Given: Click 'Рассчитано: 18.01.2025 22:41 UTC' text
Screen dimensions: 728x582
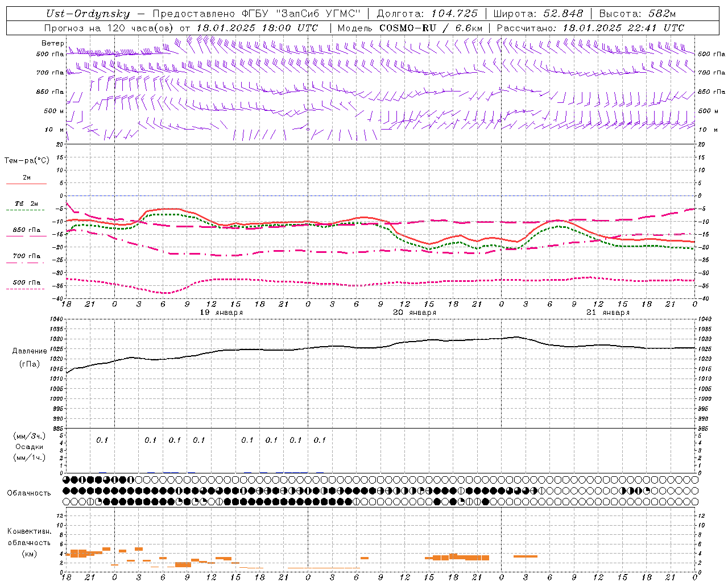Looking at the screenshot, I should click(590, 28).
